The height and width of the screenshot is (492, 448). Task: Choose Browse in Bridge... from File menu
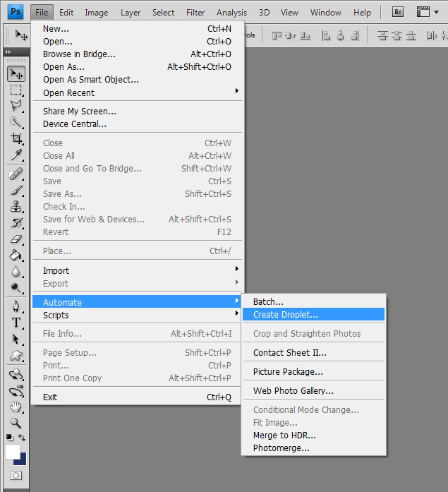[138, 54]
